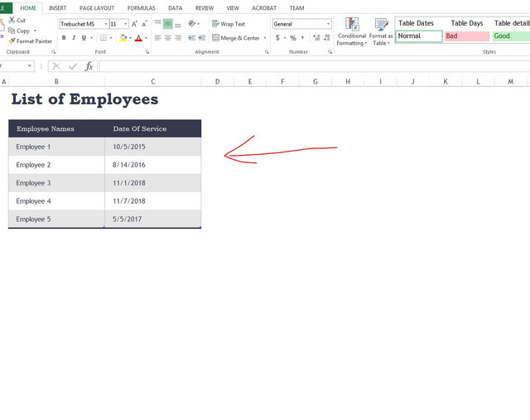Image resolution: width=530 pixels, height=420 pixels.
Task: Select the Table Dates style
Action: (416, 23)
